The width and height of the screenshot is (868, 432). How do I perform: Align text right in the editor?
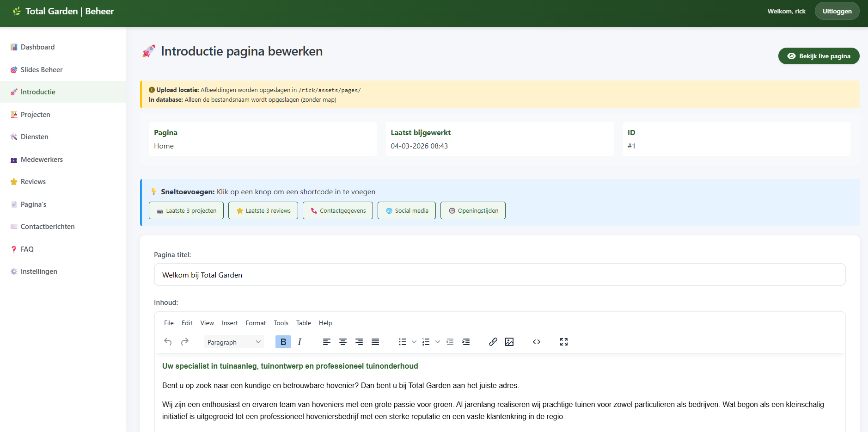(359, 342)
